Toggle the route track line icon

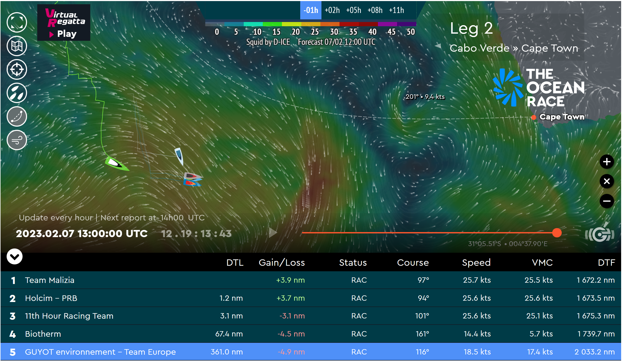click(x=17, y=117)
